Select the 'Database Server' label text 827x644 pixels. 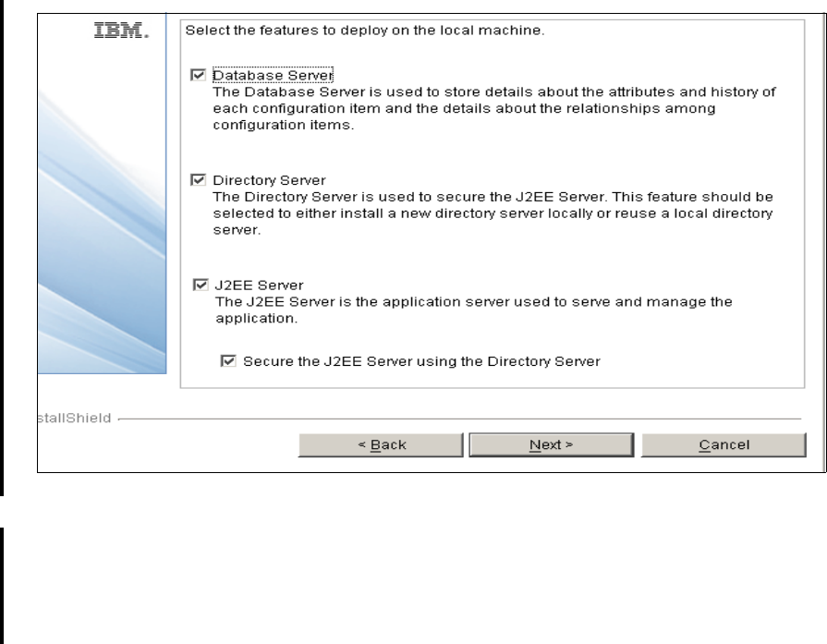point(273,76)
